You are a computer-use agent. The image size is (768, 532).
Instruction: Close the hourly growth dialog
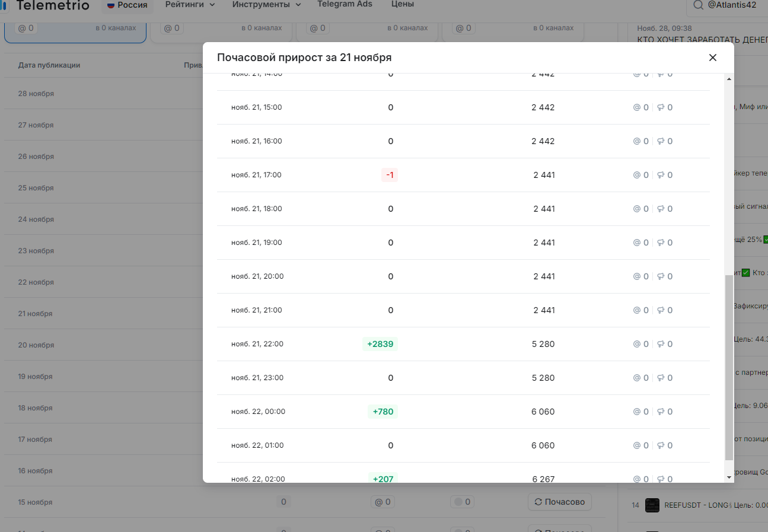click(713, 58)
